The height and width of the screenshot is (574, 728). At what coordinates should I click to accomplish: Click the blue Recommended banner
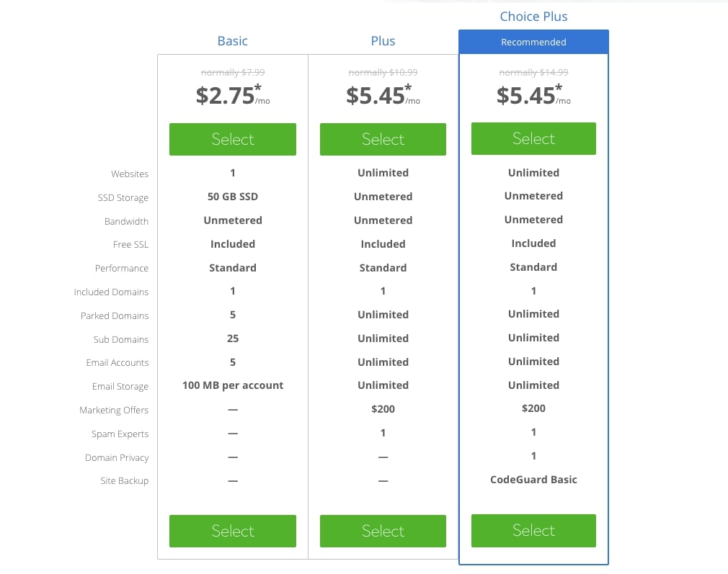[533, 42]
